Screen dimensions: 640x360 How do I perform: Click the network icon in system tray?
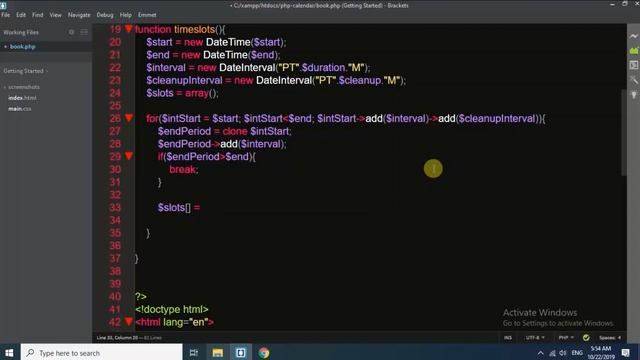[552, 353]
